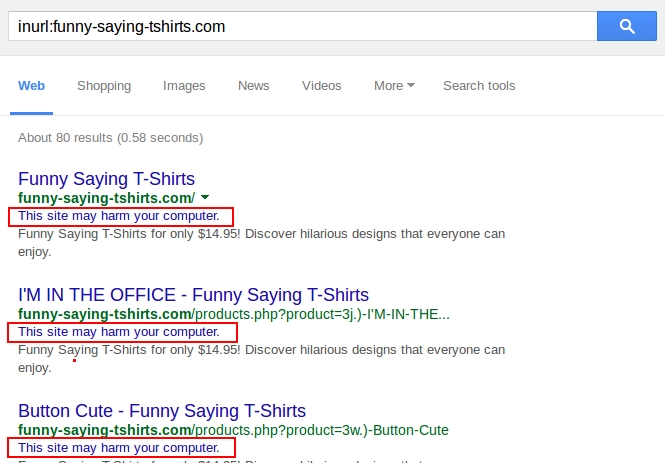Go to the News tab
This screenshot has width=665, height=463.
pos(253,86)
